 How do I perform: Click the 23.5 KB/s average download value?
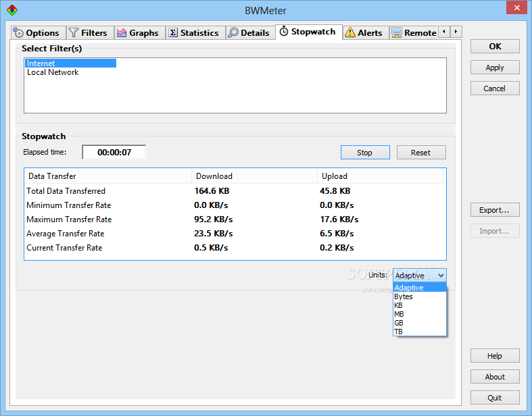click(x=214, y=234)
